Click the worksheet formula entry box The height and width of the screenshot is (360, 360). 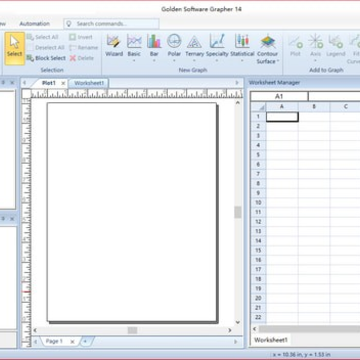[334, 96]
